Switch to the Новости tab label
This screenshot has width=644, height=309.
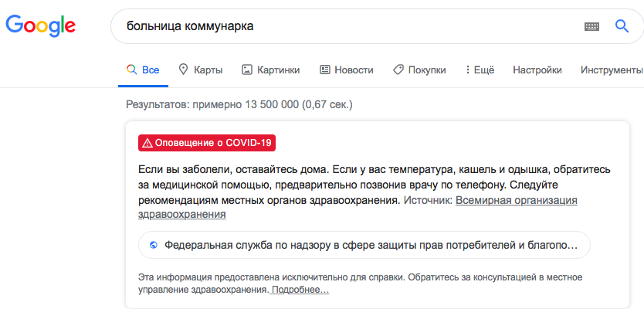click(x=354, y=70)
